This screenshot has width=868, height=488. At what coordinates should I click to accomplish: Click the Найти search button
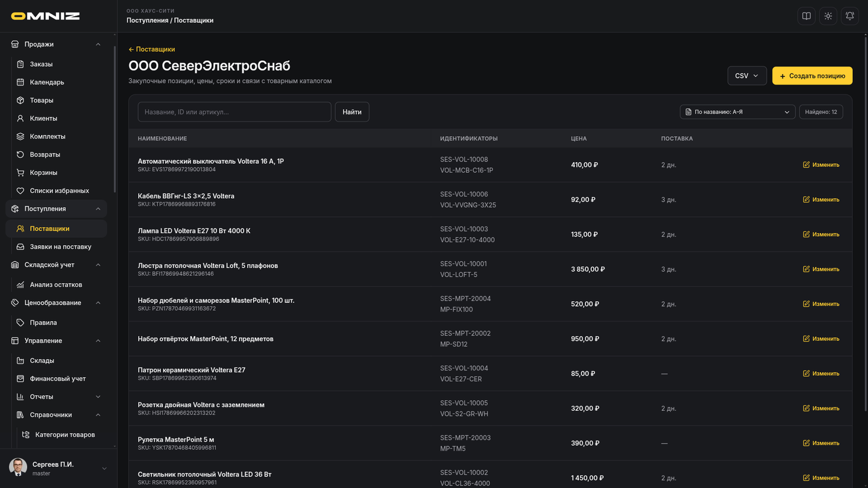point(352,112)
